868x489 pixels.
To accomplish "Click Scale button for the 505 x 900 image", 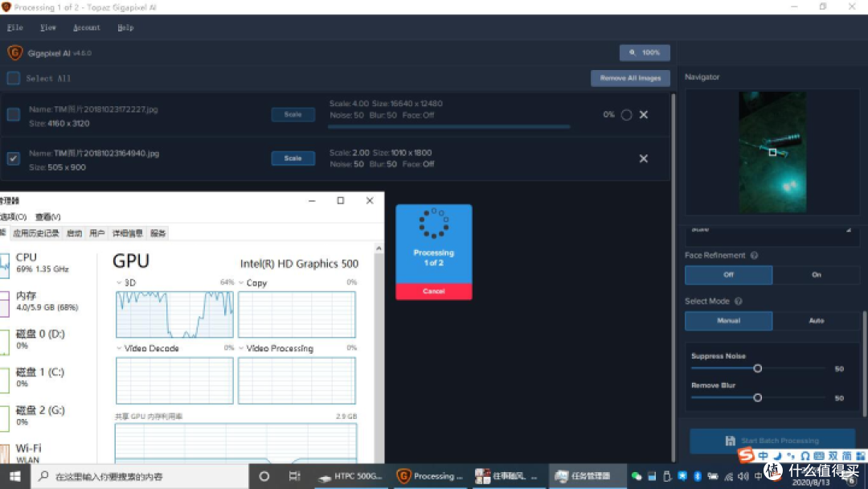I will pyautogui.click(x=293, y=158).
